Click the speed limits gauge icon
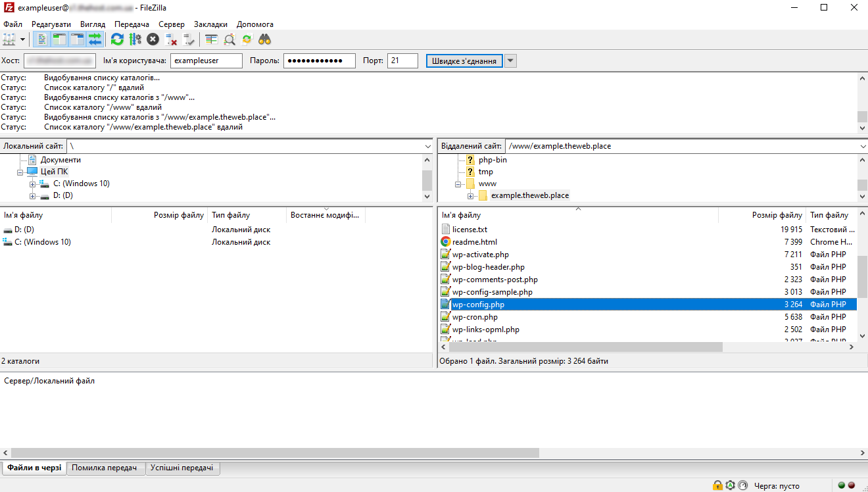868x492 pixels. click(743, 485)
